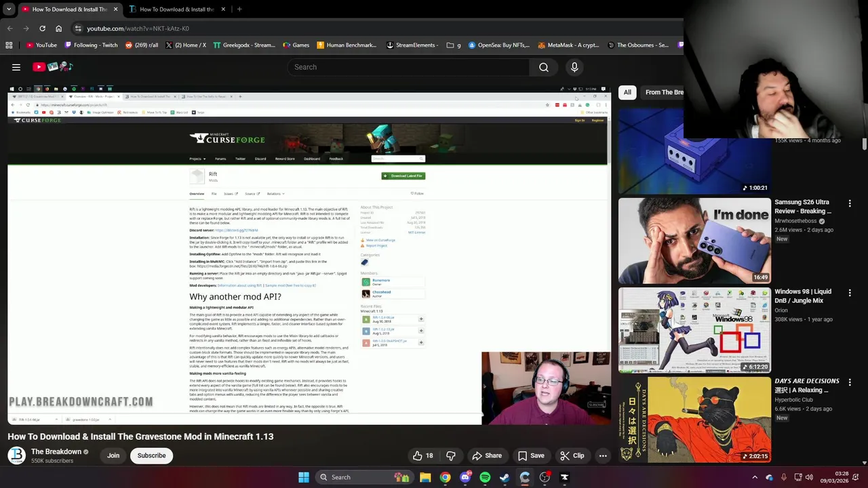This screenshot has width=868, height=488.
Task: Create a Clip of the video
Action: 572,455
